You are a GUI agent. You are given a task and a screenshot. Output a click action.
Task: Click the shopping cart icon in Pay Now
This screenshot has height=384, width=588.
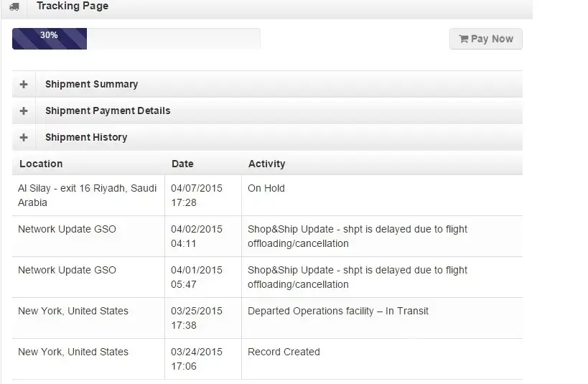click(463, 39)
